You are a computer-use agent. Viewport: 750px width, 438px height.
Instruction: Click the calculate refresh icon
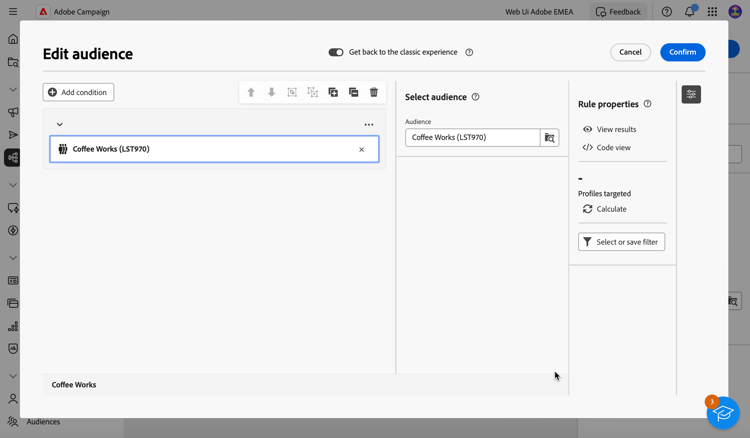(588, 209)
